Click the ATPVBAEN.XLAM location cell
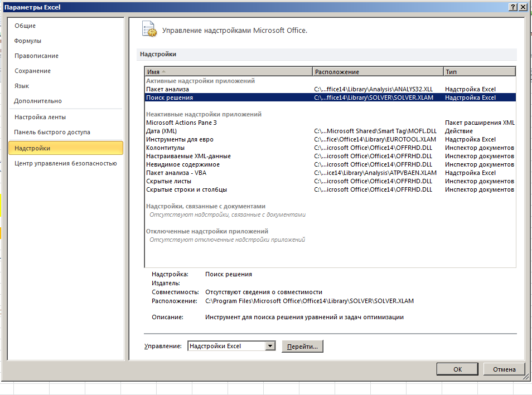 (375, 173)
